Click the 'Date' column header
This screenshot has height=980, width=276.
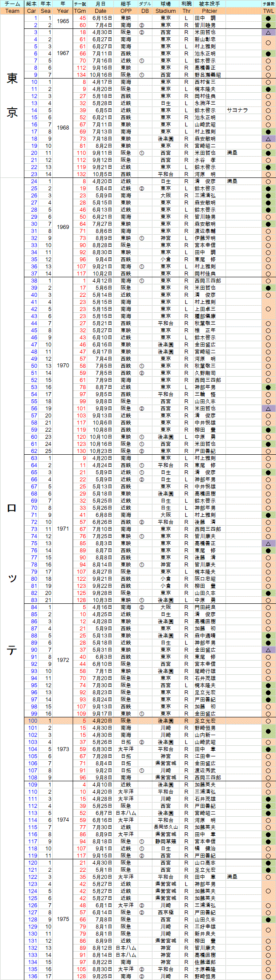tap(101, 11)
